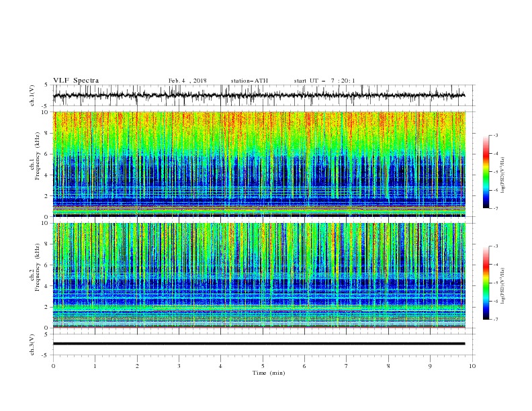The width and height of the screenshot is (532, 411).
Task: Click the '-5' tick on ch.1 colorbar
Action: tap(495, 172)
